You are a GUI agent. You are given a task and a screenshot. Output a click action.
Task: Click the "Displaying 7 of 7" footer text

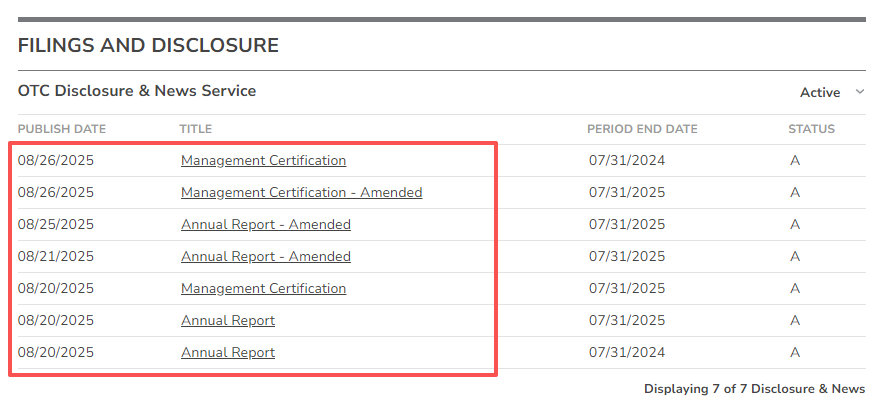pyautogui.click(x=754, y=389)
